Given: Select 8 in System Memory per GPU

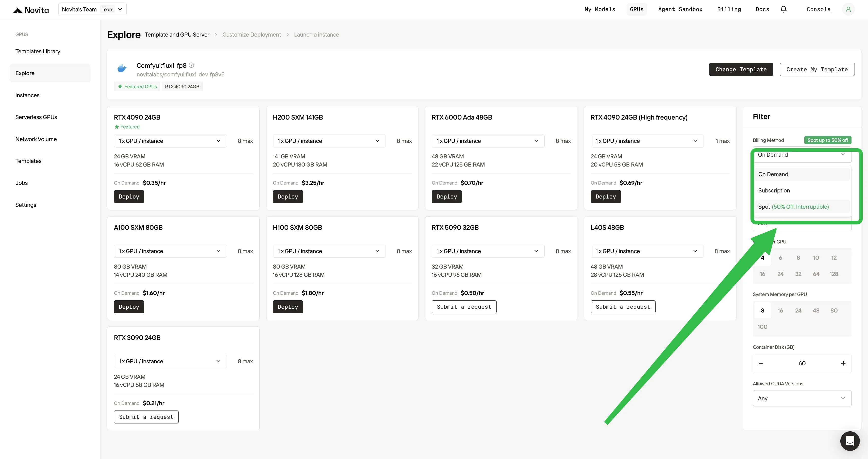Looking at the screenshot, I should click(762, 310).
